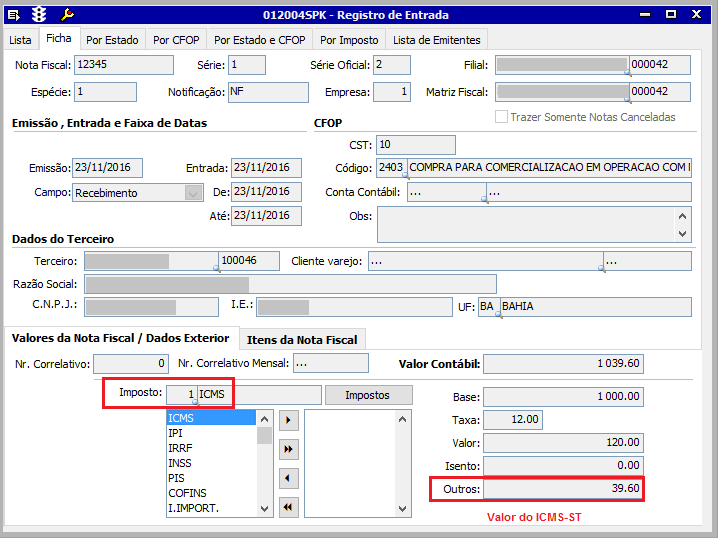
Task: Open the wrench settings icon in title bar
Action: click(x=67, y=15)
